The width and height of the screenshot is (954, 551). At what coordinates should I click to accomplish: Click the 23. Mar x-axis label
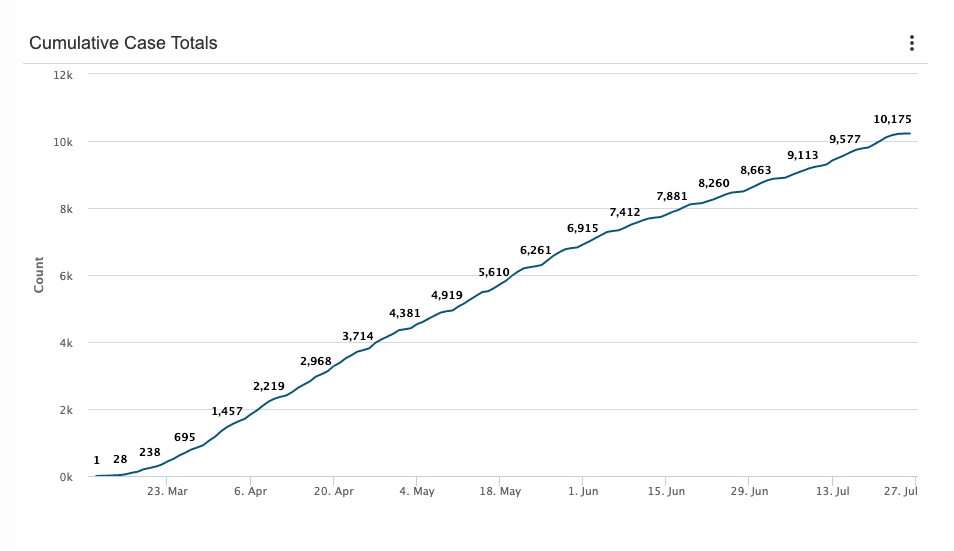coord(167,492)
